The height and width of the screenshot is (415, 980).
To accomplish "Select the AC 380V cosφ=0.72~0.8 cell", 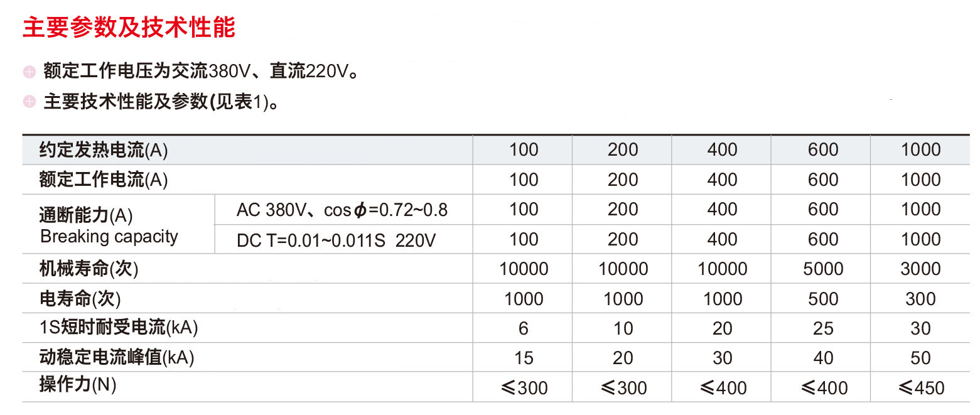I will click(x=342, y=210).
